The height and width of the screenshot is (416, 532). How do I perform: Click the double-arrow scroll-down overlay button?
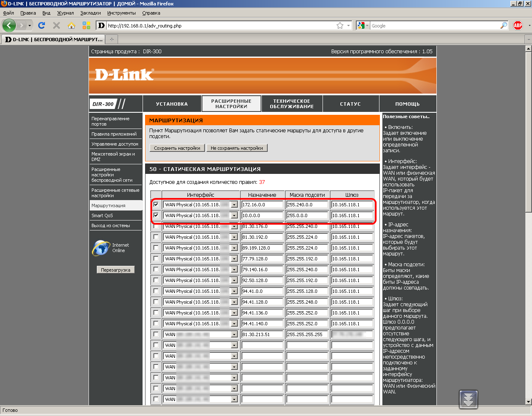(x=468, y=400)
